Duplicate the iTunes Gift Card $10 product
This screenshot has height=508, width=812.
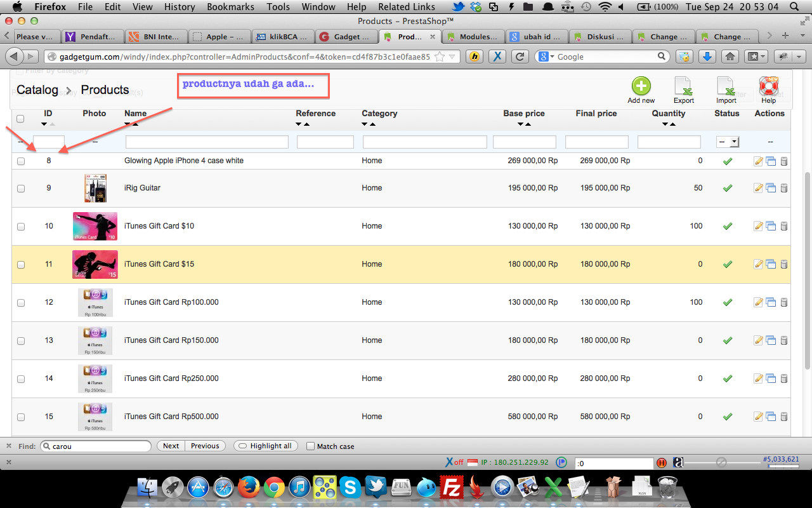pyautogui.click(x=771, y=226)
